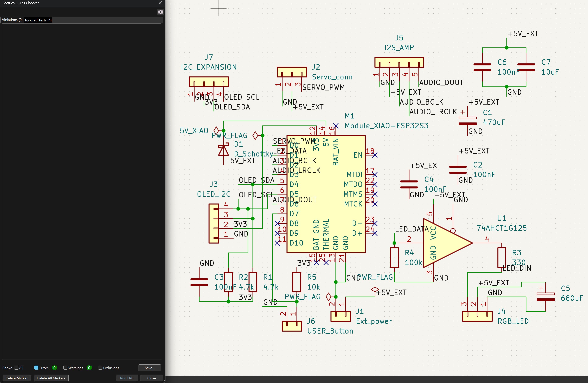Viewport: 588px width, 383px height.
Task: Click the SERVO_PWM label near J2
Action: pyautogui.click(x=323, y=87)
